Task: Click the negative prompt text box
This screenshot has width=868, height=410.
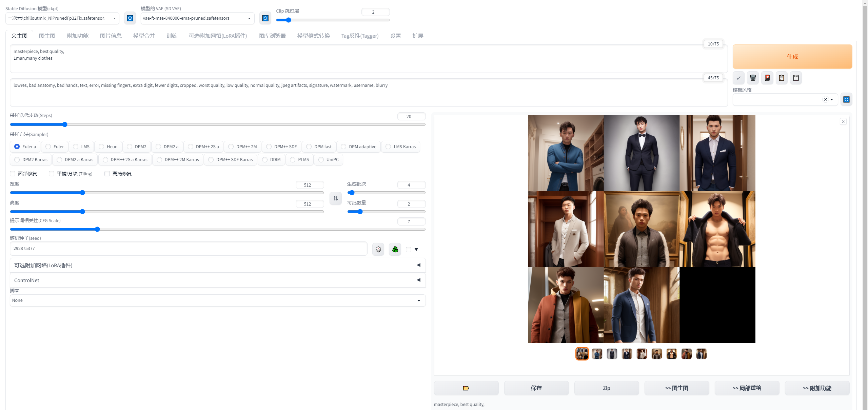Action: (x=369, y=92)
